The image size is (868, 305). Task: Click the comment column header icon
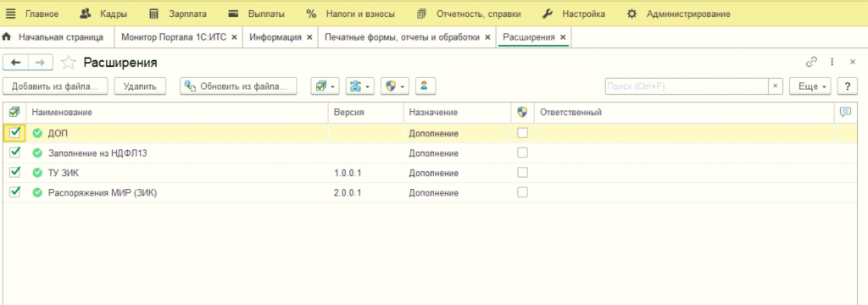[845, 113]
